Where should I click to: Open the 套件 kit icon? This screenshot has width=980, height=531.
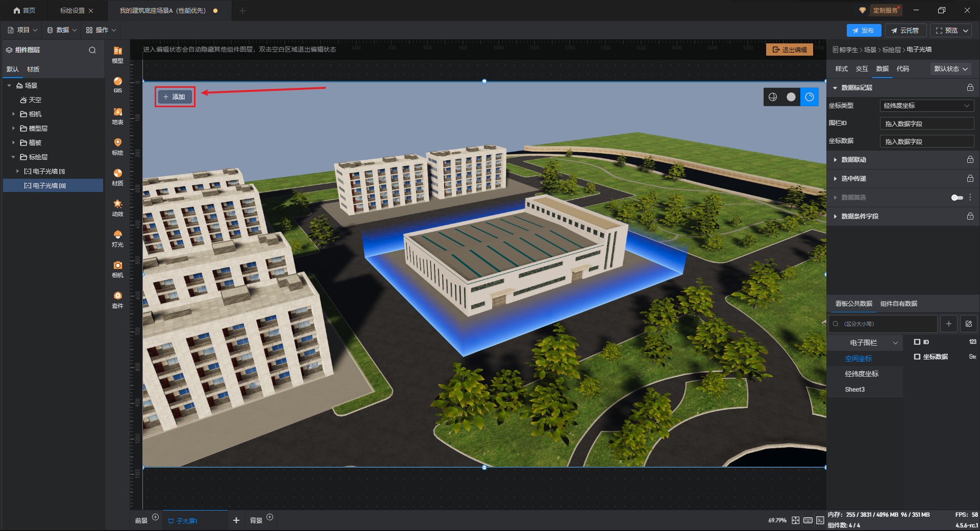tap(117, 299)
